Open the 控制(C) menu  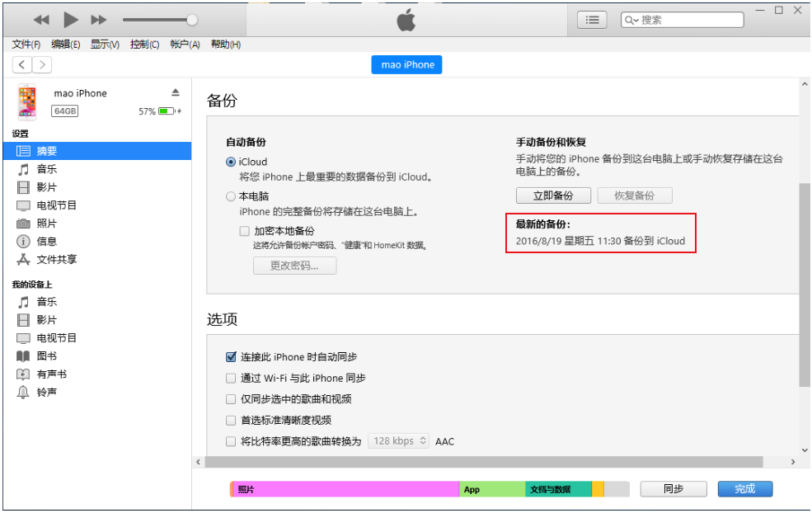(x=144, y=45)
